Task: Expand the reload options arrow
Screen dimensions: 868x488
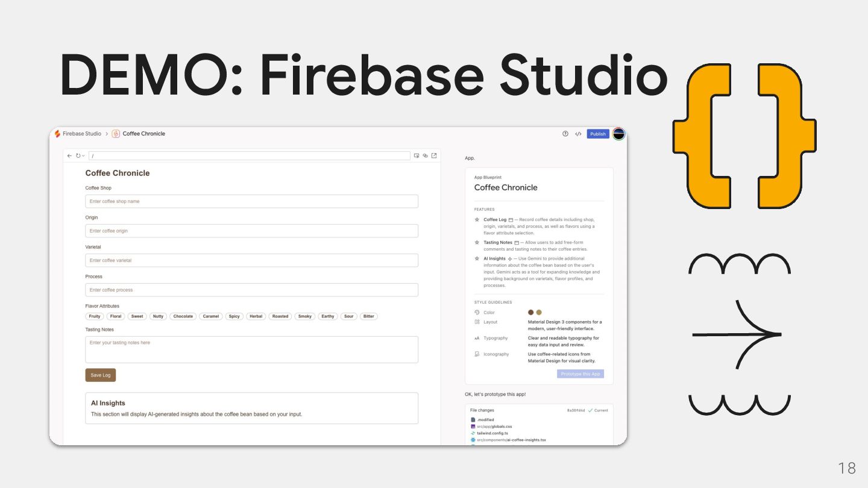Action: [83, 156]
